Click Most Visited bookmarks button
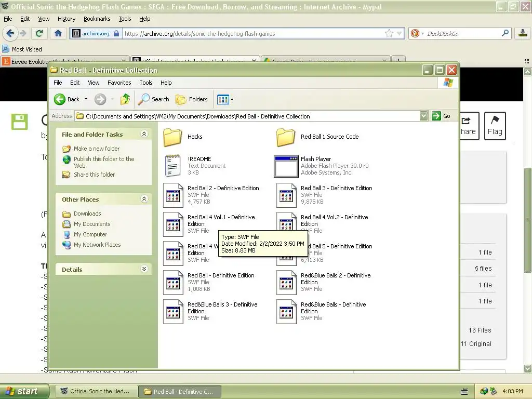The image size is (532, 399). click(22, 49)
